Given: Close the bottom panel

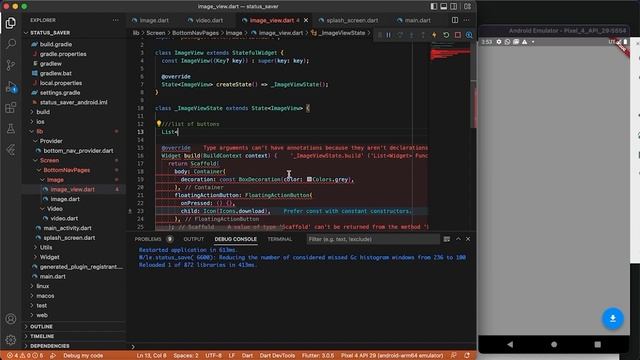Looking at the screenshot, I should pyautogui.click(x=468, y=239).
